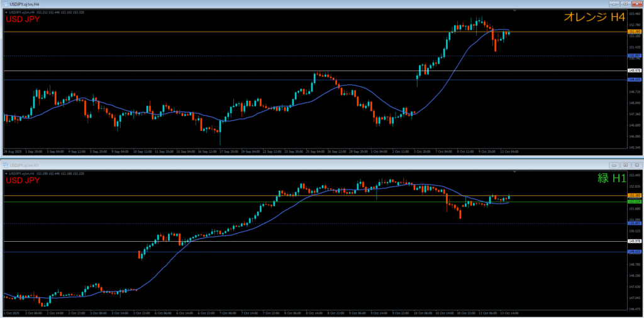This screenshot has width=644, height=318.
Task: Click the USDJPY H4 window title icon
Action: click(x=4, y=4)
